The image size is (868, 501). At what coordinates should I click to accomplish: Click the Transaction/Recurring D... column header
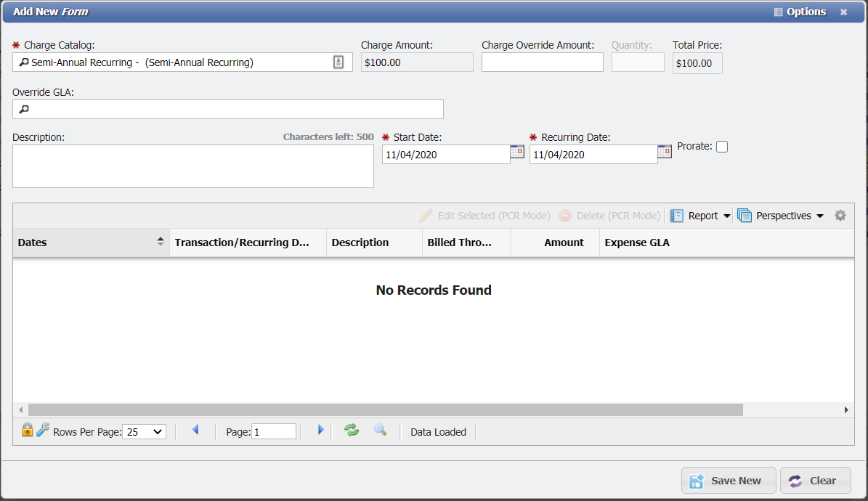tap(248, 243)
